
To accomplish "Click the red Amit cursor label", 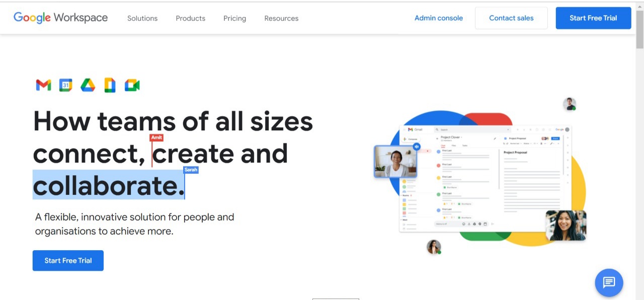I will pos(156,138).
